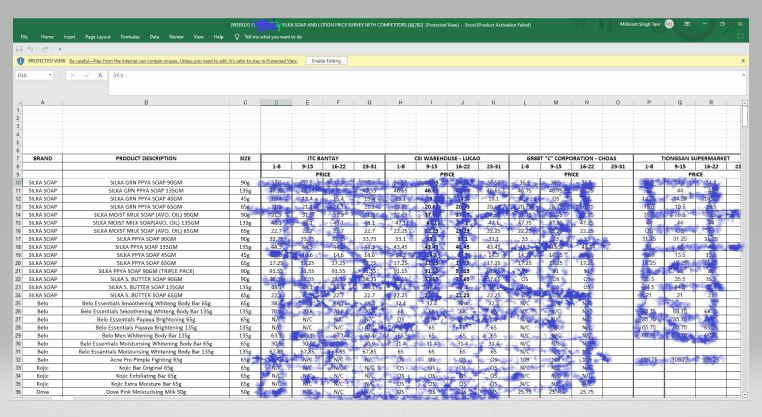The width and height of the screenshot is (762, 417).
Task: Click the formula bar Cancel X icon
Action: click(x=72, y=75)
